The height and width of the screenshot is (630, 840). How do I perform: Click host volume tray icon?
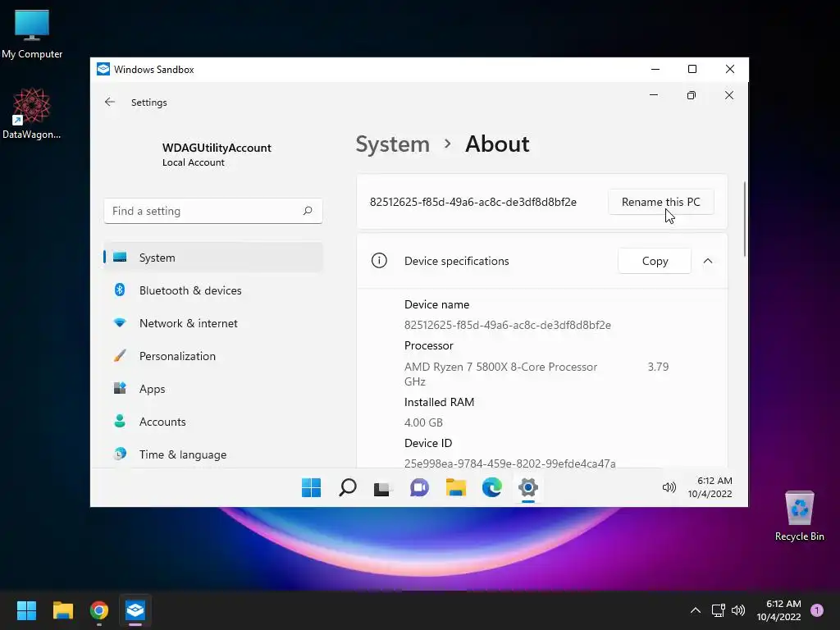click(738, 610)
